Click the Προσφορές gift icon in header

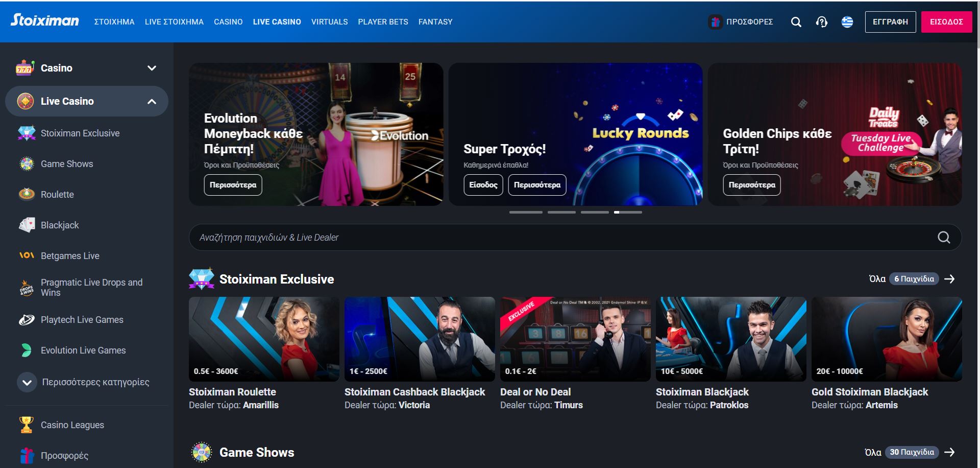[715, 22]
